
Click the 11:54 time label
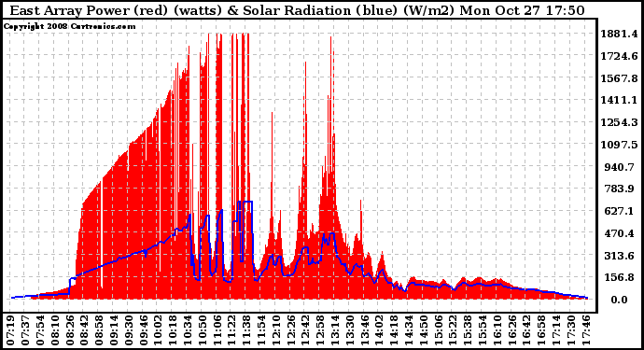tap(261, 330)
